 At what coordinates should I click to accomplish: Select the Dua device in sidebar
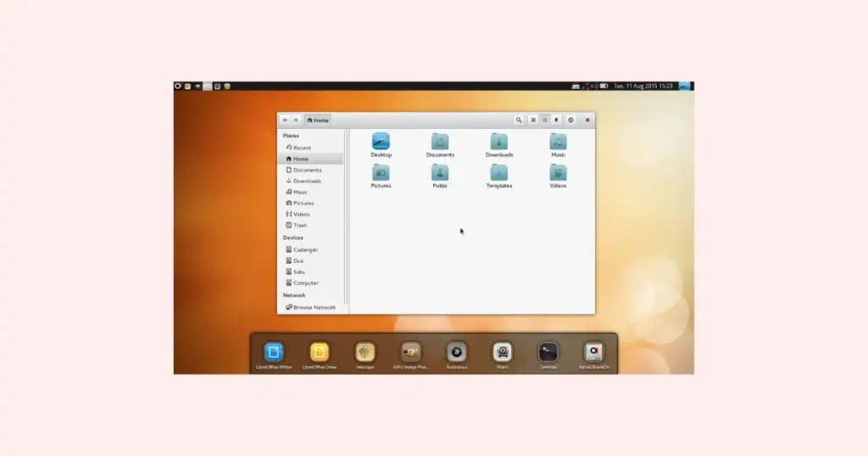(310, 261)
